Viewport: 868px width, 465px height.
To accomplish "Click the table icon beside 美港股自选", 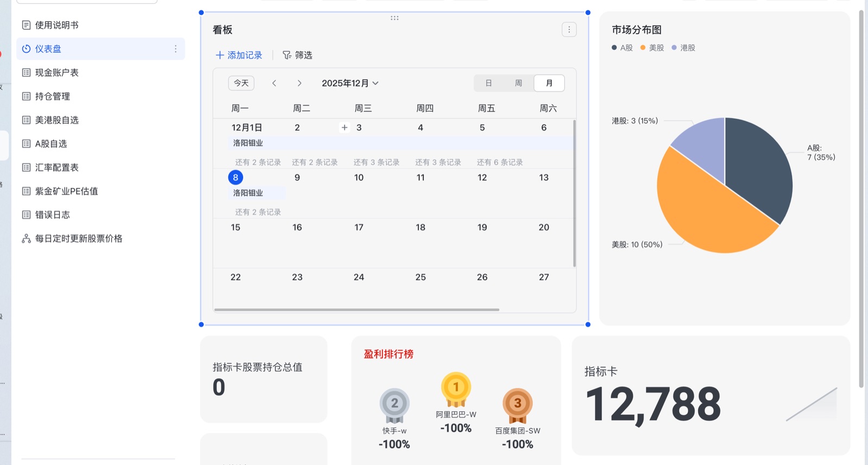I will point(26,120).
